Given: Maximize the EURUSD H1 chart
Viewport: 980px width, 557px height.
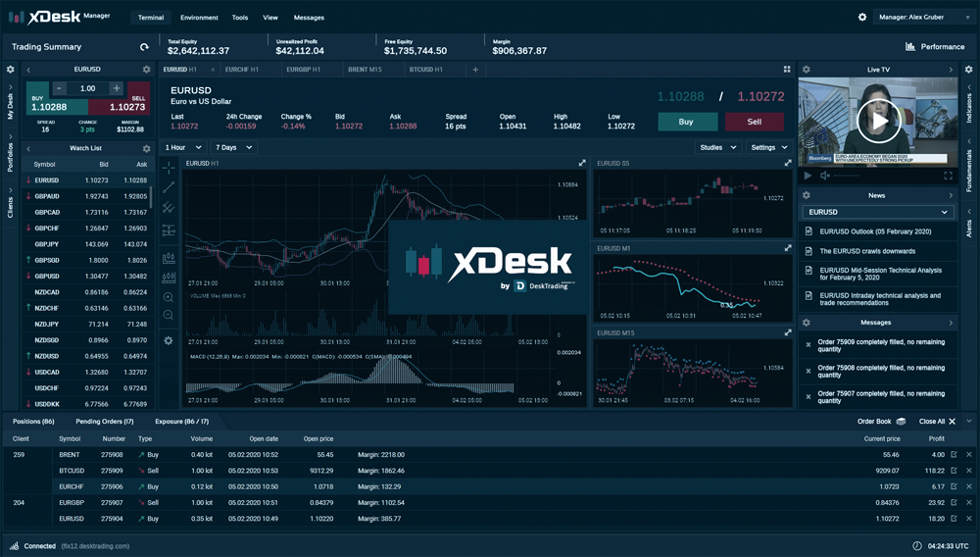Looking at the screenshot, I should (x=582, y=163).
